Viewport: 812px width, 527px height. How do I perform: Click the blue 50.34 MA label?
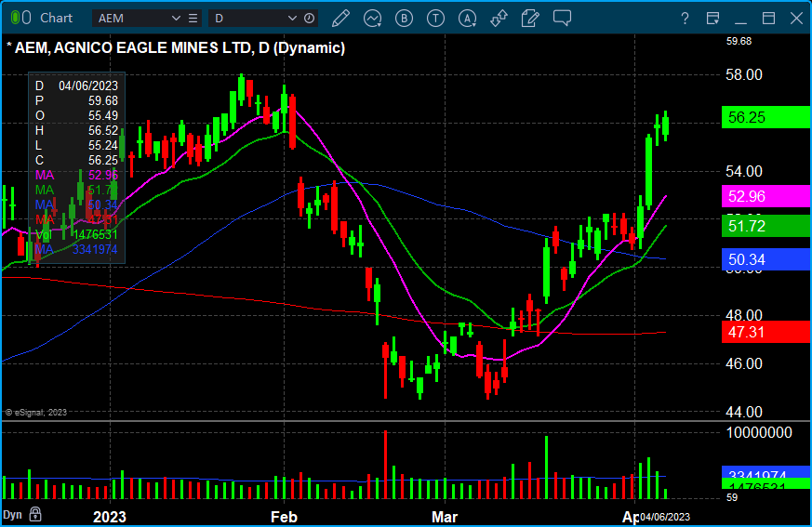(765, 259)
